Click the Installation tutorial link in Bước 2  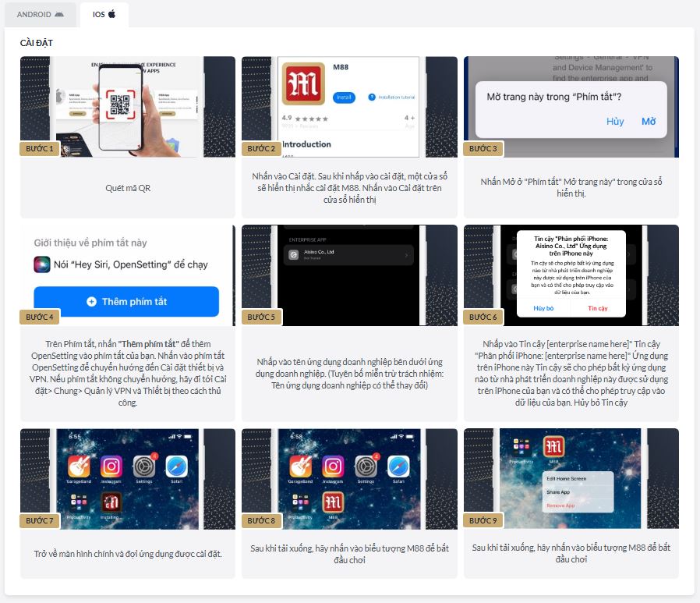391,97
